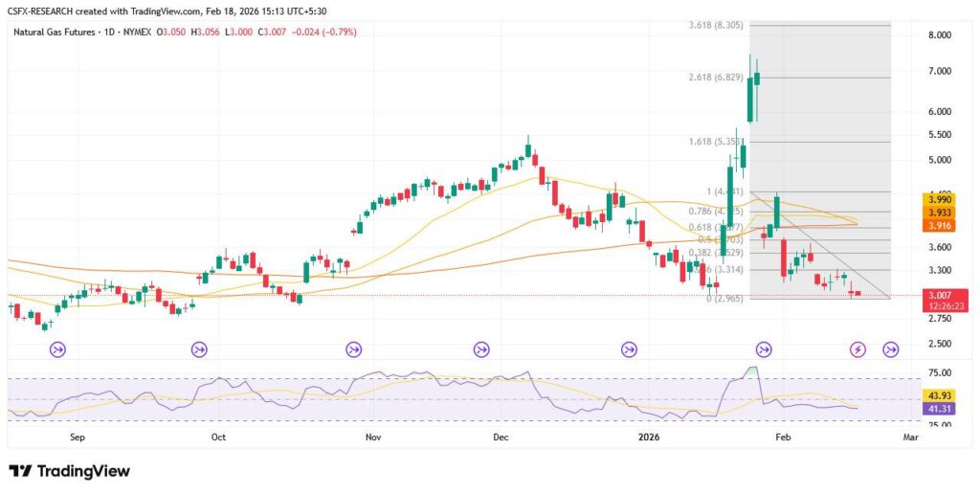Click the orange 3.916 moving average price tag

pos(938,225)
